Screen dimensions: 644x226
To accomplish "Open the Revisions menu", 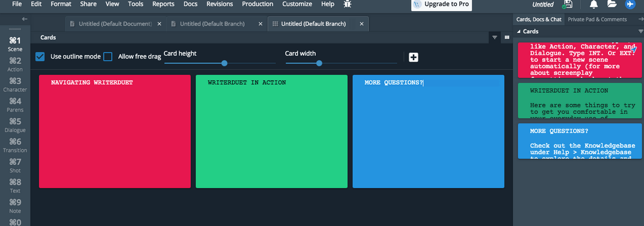I will pyautogui.click(x=219, y=4).
